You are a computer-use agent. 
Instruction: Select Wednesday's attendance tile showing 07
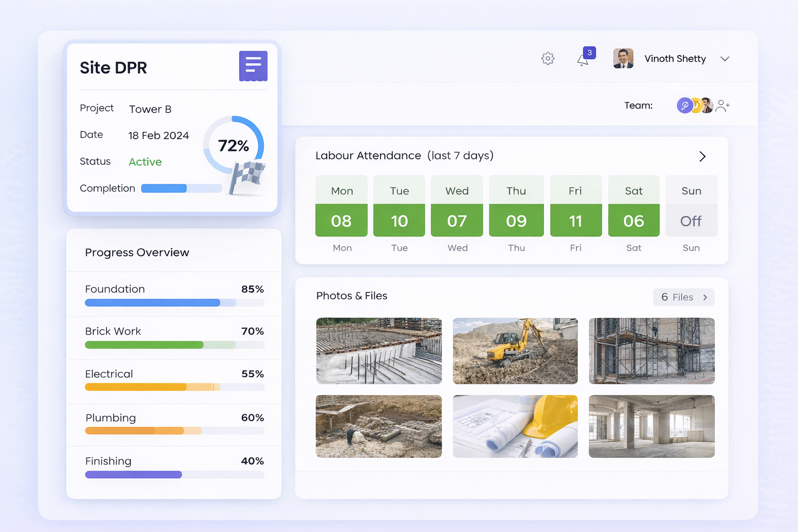[x=457, y=206]
